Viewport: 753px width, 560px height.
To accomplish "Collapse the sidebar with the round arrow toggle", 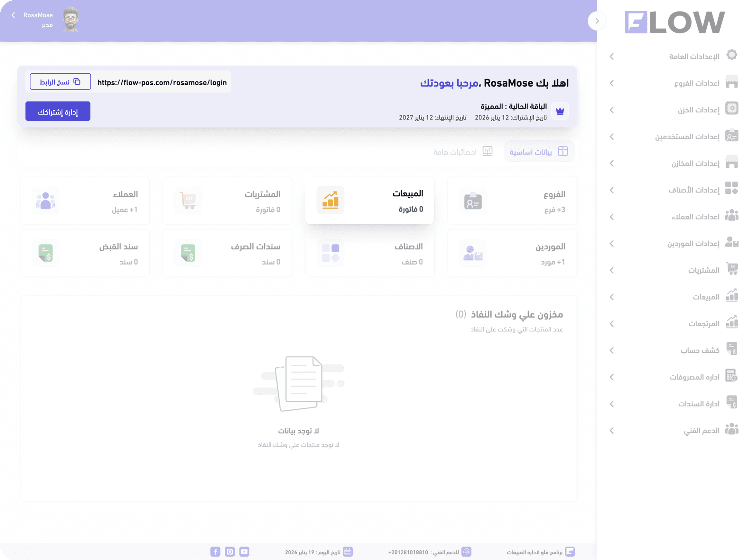I will (597, 21).
